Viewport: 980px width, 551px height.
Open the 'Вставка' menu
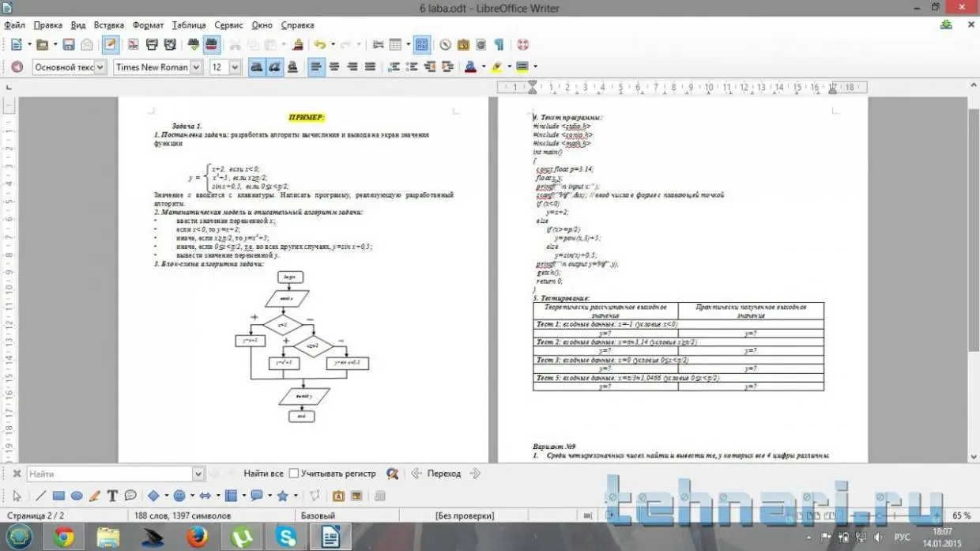[x=108, y=25]
